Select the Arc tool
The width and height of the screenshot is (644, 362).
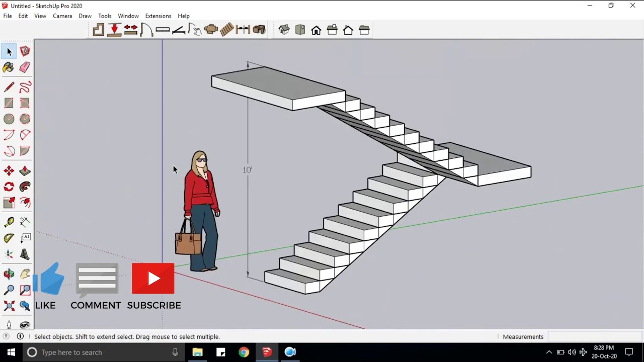coord(9,135)
